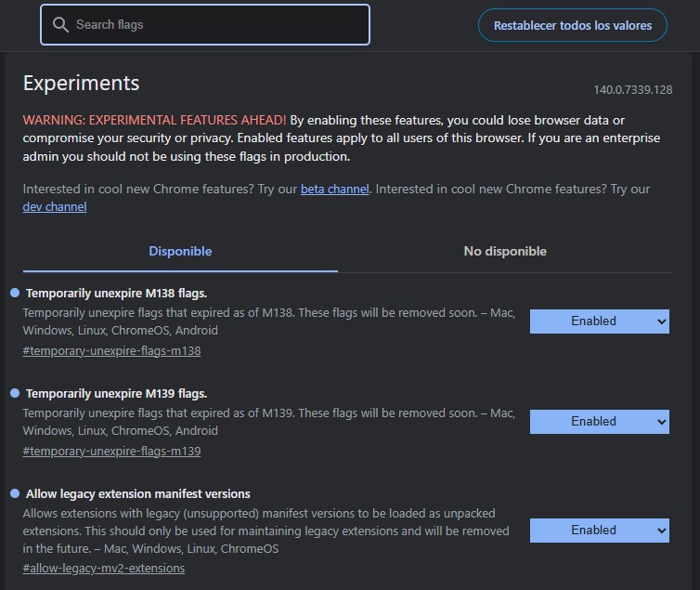The width and height of the screenshot is (700, 590).
Task: Click the #allow-legacy-mv2-extensions anchor link
Action: (103, 568)
